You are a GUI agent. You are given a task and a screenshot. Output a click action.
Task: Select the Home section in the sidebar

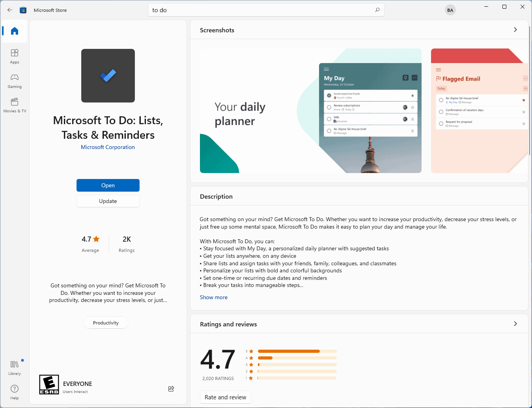[14, 31]
